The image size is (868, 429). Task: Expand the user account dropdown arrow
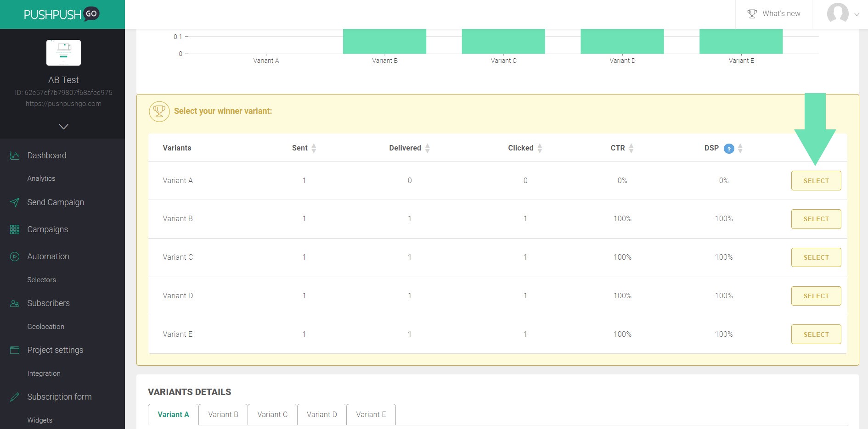tap(857, 14)
